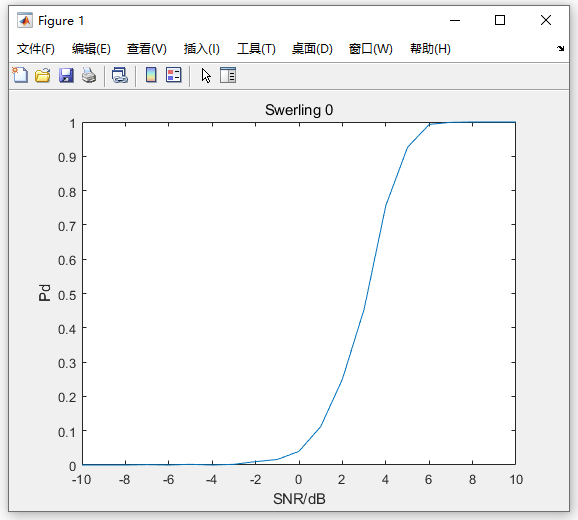
Task: Print the figure with the printer icon
Action: 89,75
